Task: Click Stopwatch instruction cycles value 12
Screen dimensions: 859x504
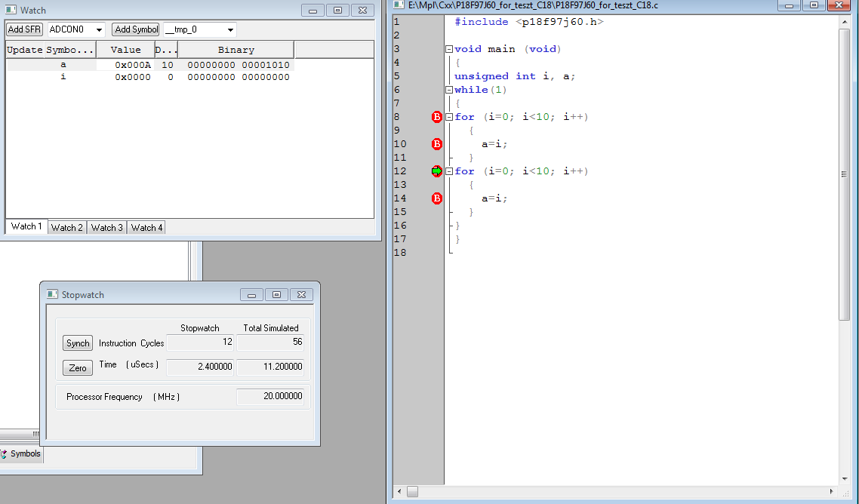Action: (x=200, y=343)
